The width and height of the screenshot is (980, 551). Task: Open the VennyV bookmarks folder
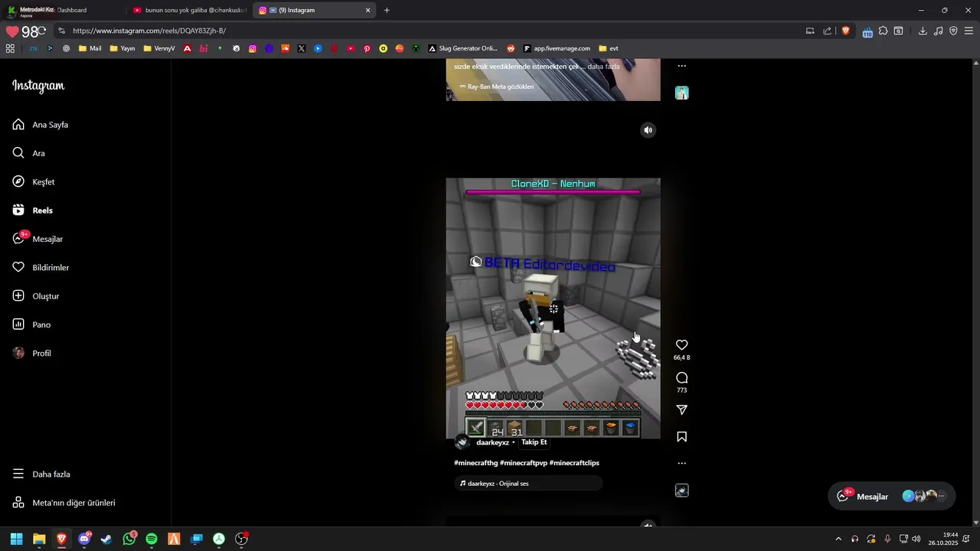pos(159,48)
